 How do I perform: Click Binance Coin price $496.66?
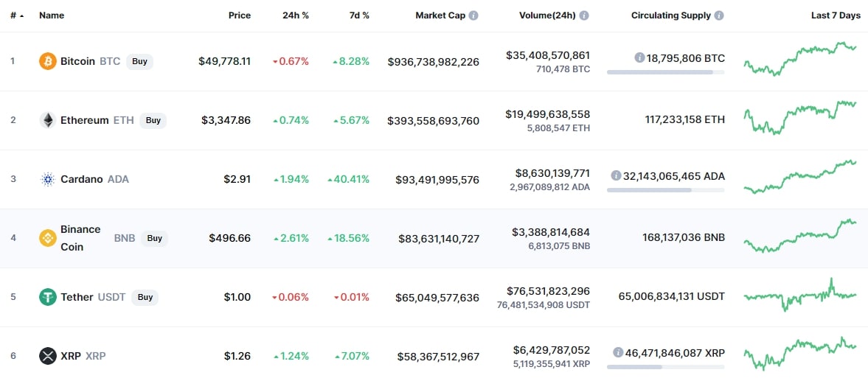tap(230, 238)
